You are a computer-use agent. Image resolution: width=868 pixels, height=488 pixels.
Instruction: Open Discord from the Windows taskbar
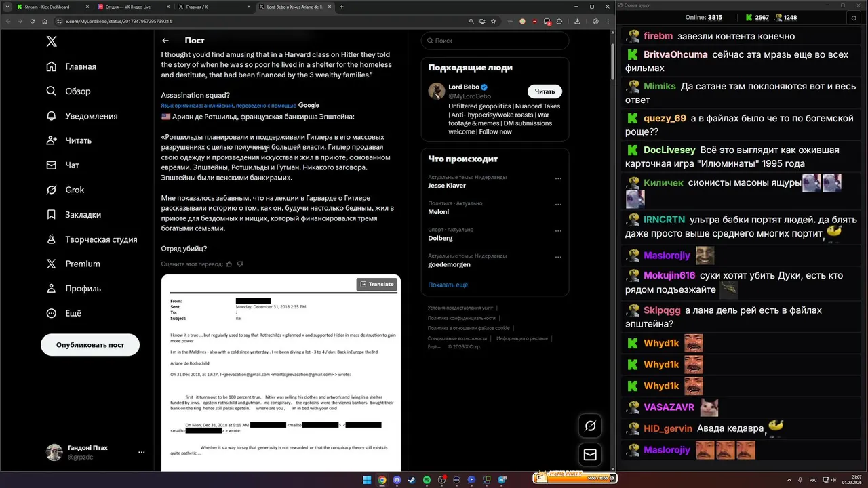pos(397,480)
